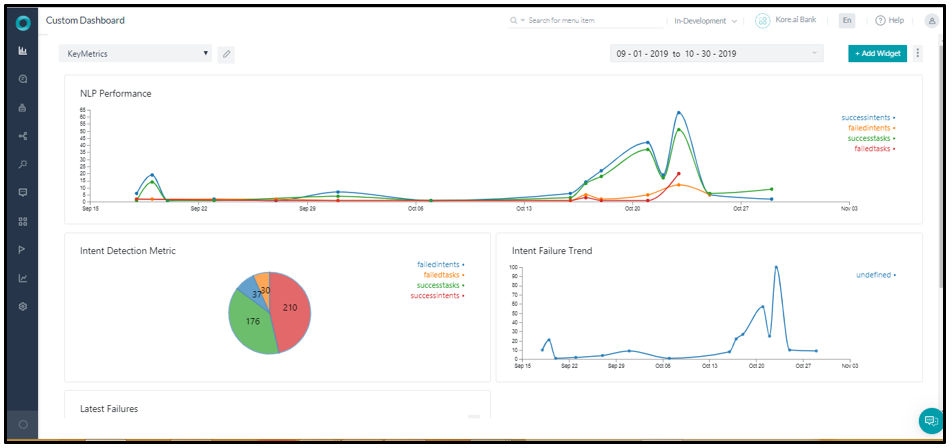Open the key-shaped icon in sidebar
Viewport: 952px width, 448px height.
tap(23, 165)
